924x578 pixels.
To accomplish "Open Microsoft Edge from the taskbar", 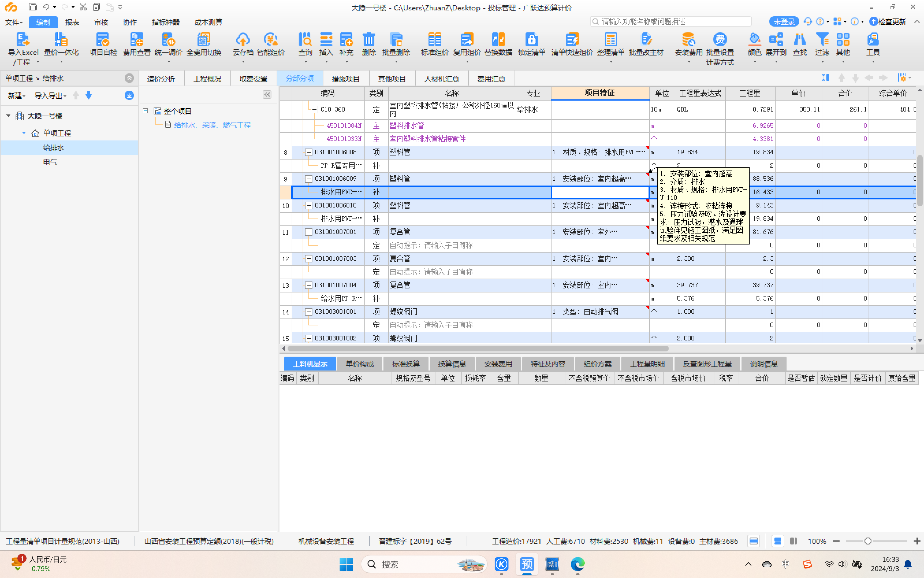I will [577, 564].
